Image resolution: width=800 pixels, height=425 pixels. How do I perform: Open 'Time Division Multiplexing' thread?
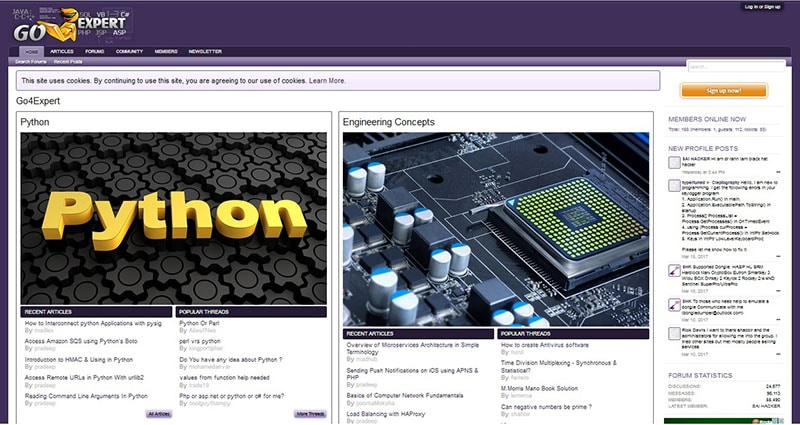559,366
